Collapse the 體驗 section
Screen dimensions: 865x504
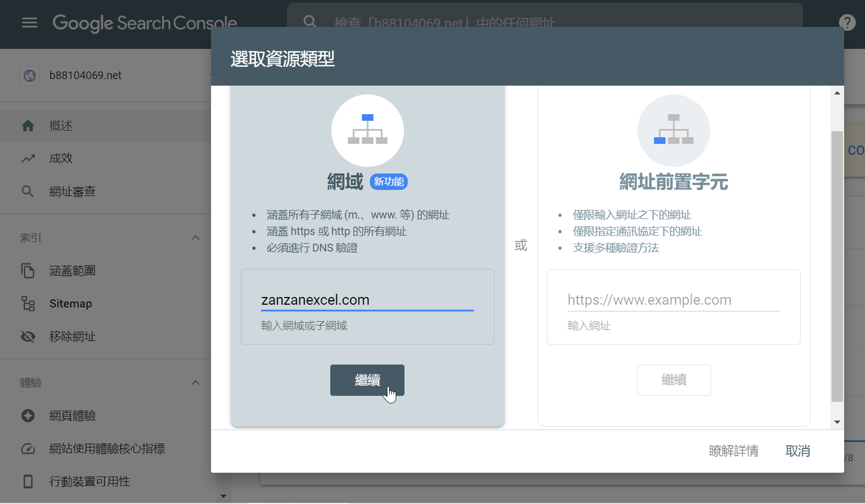(196, 383)
